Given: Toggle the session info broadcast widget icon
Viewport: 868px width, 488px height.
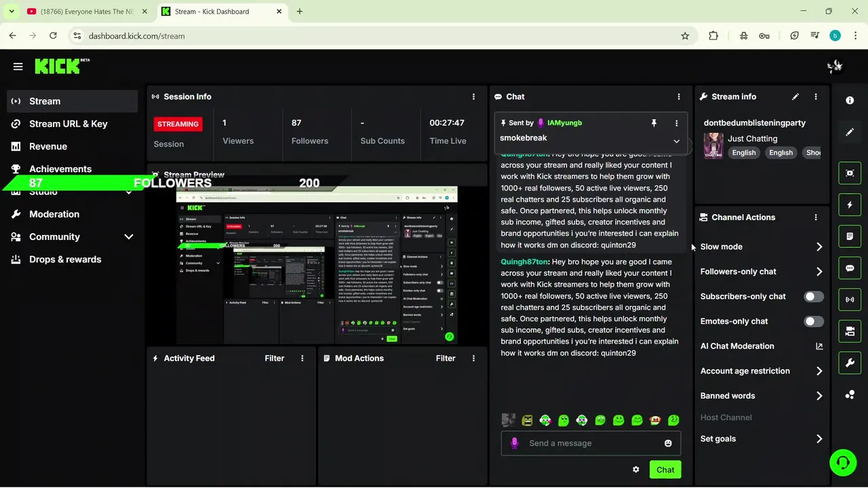Looking at the screenshot, I should pos(850,300).
